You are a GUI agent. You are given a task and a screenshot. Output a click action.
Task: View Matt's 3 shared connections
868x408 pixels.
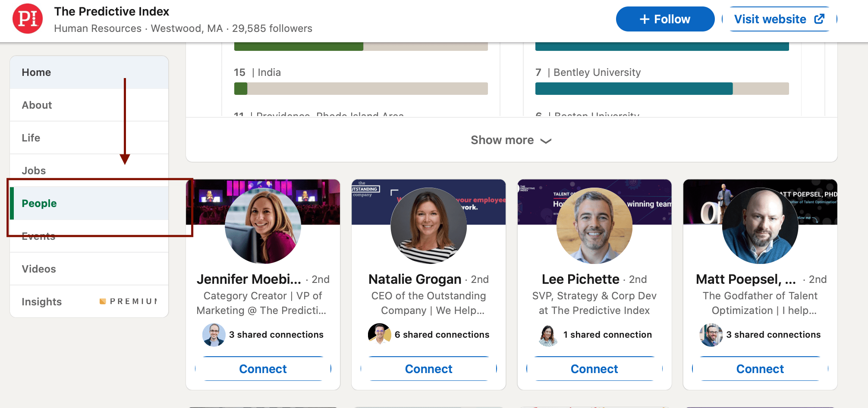coord(773,335)
